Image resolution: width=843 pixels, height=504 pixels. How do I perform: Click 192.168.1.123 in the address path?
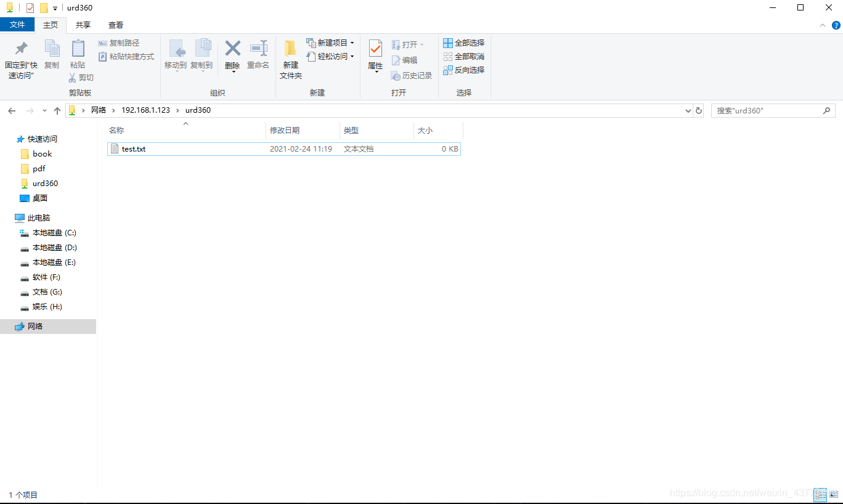pos(145,110)
